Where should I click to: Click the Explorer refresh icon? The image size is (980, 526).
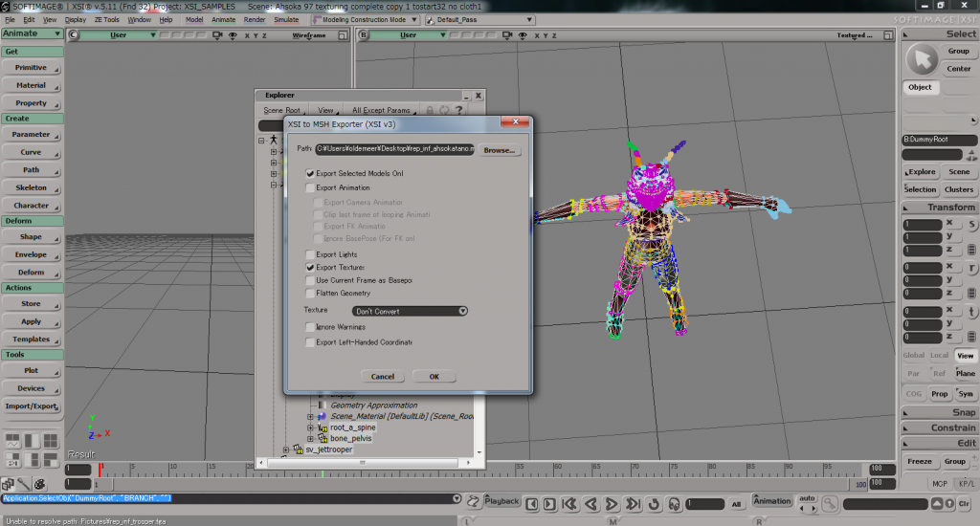click(x=444, y=110)
